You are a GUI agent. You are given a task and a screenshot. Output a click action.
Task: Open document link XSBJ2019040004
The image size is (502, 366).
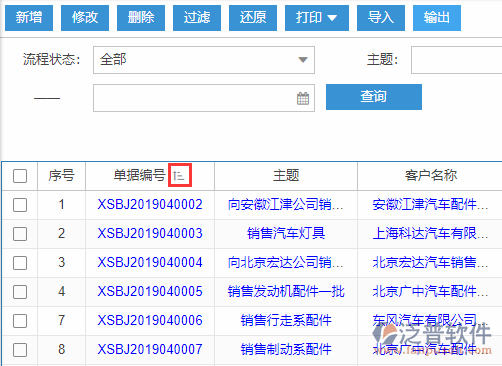pos(150,262)
